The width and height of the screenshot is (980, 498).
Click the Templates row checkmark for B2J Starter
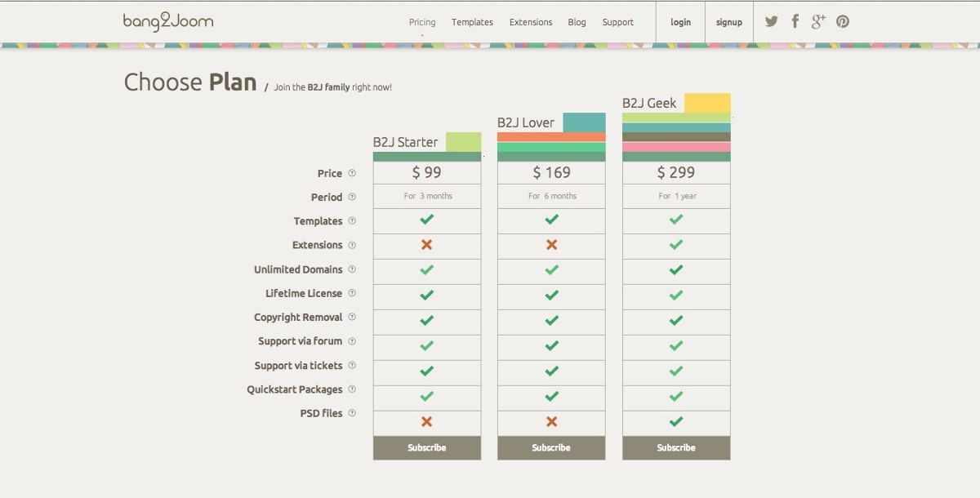pos(426,220)
